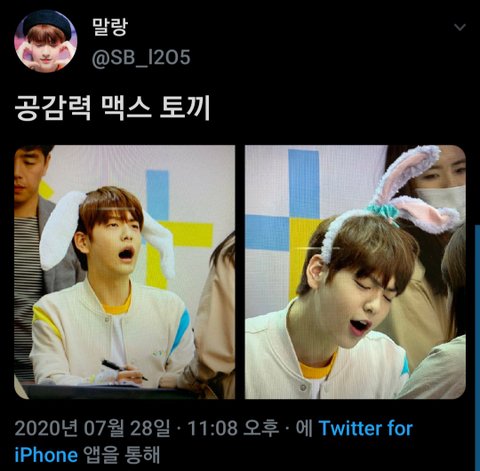Open the display name 말랑

[110, 27]
